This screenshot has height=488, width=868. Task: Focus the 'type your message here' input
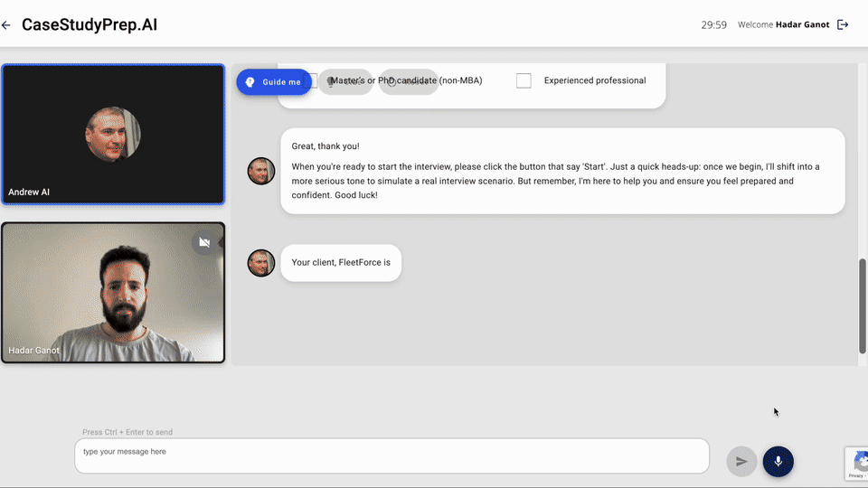(392, 455)
